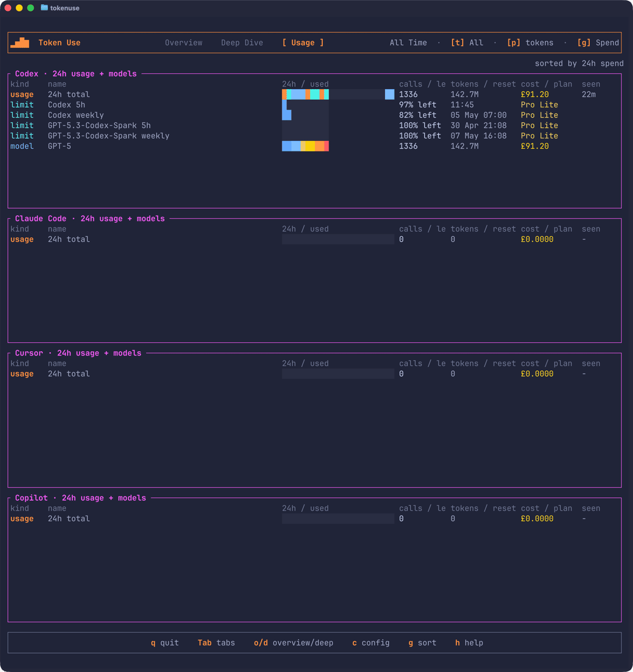Click the 'Tab tabs' footer shortcut
Image resolution: width=633 pixels, height=672 pixels.
(216, 643)
